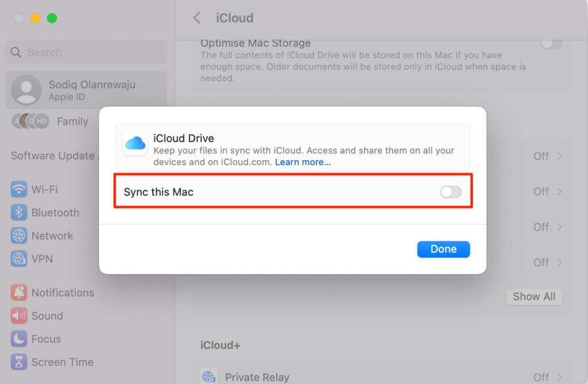The height and width of the screenshot is (384, 588).
Task: Open Network settings
Action: [x=52, y=236]
